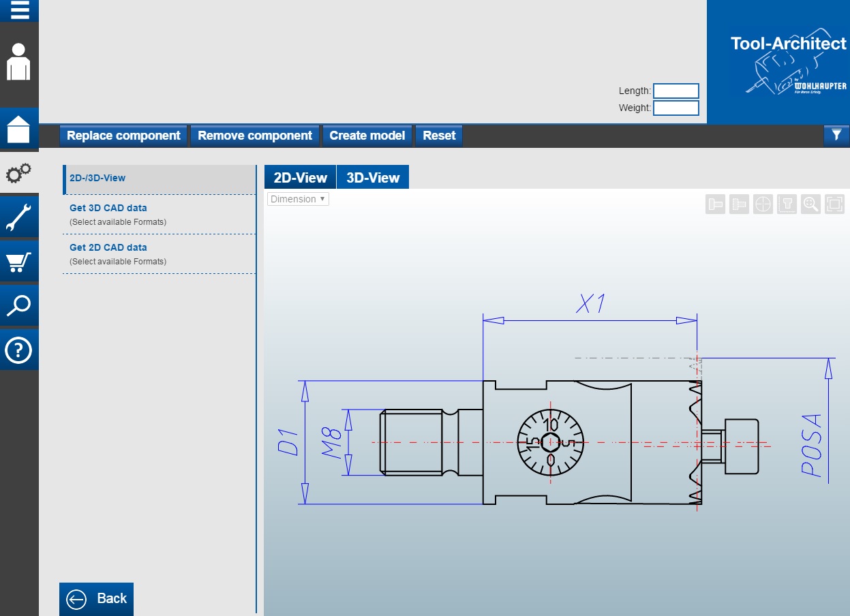Click the user profile icon
The width and height of the screenshot is (850, 616).
(x=19, y=62)
